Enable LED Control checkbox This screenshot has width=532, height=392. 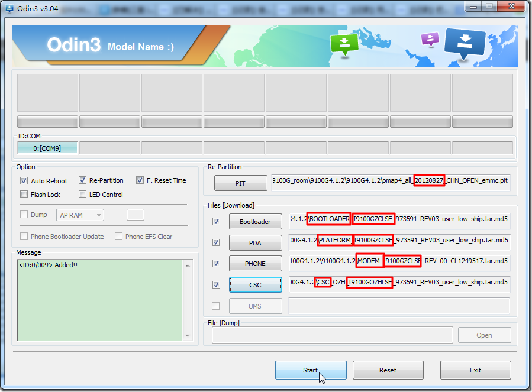pos(82,195)
